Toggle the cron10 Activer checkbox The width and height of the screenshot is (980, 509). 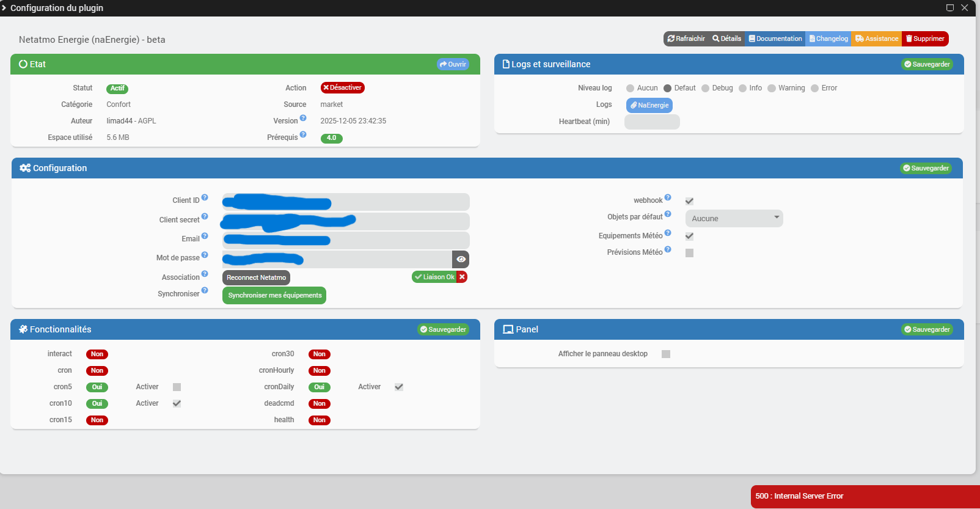pos(177,403)
